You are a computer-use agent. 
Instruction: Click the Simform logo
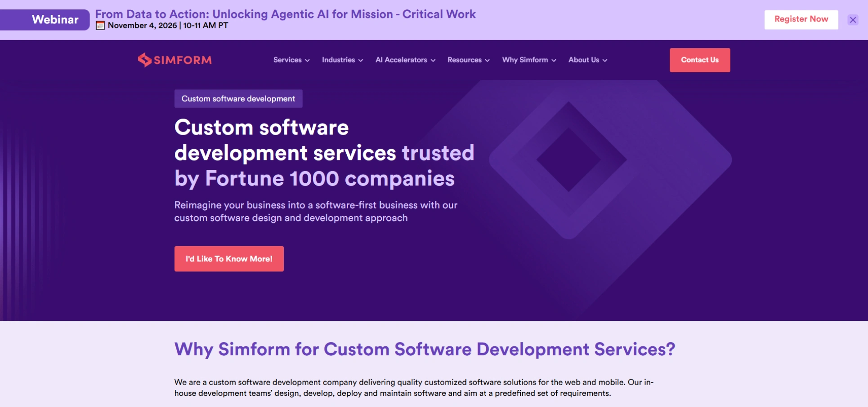point(174,60)
